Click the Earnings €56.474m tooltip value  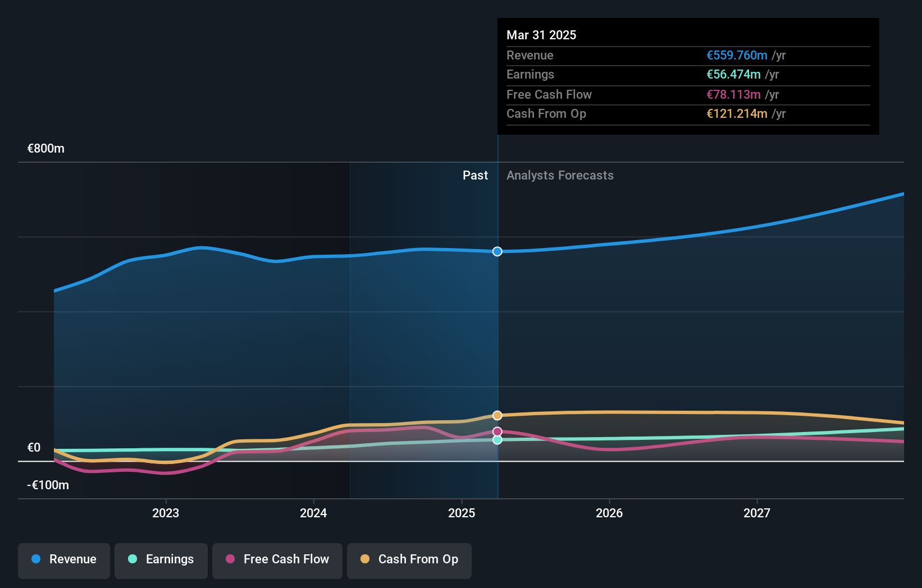(733, 74)
